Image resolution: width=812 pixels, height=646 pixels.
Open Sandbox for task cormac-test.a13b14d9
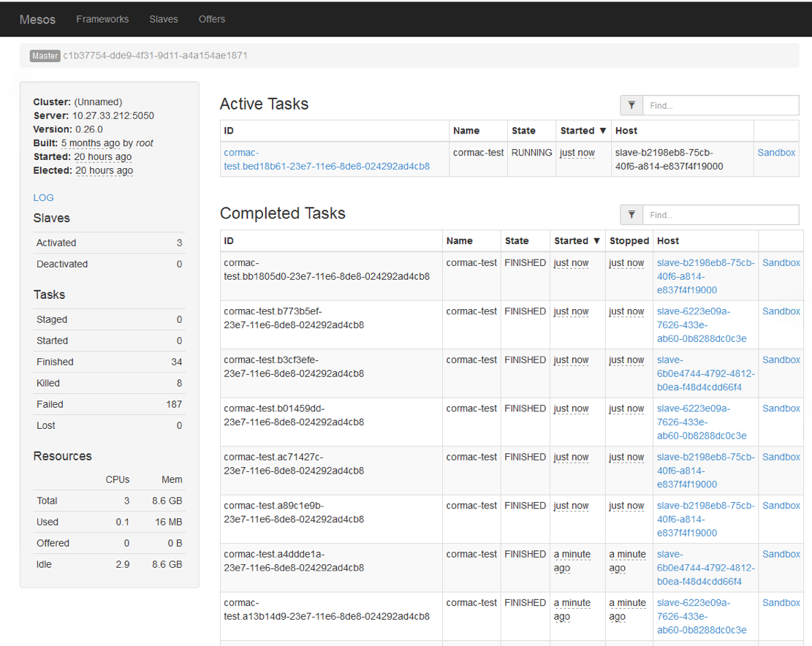coord(781,603)
